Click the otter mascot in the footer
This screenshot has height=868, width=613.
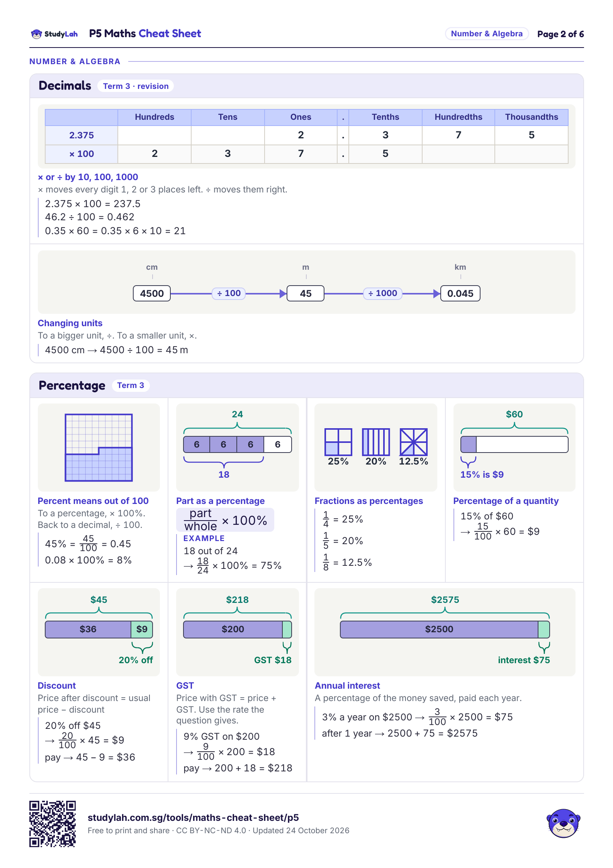[563, 823]
